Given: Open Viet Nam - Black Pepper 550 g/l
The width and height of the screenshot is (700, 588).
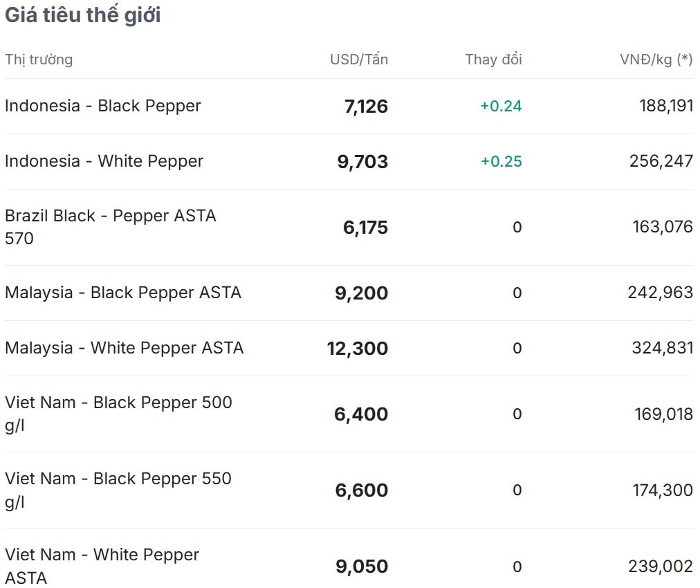Looking at the screenshot, I should (x=118, y=489).
